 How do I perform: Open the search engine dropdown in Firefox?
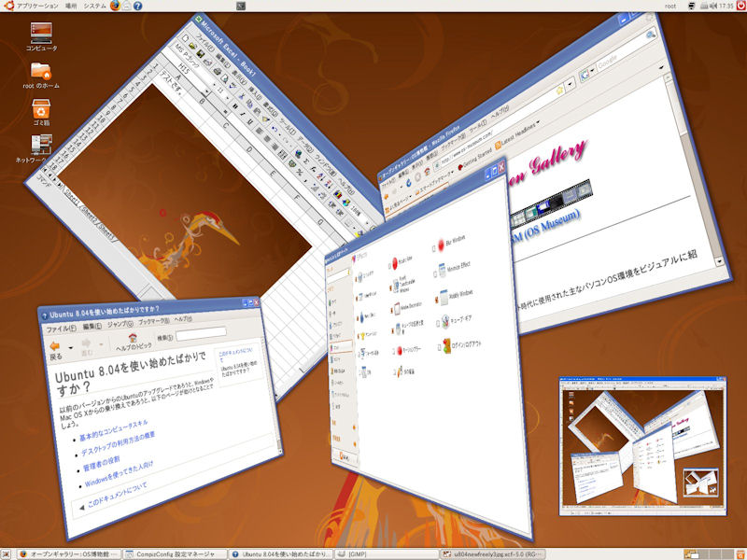(593, 70)
